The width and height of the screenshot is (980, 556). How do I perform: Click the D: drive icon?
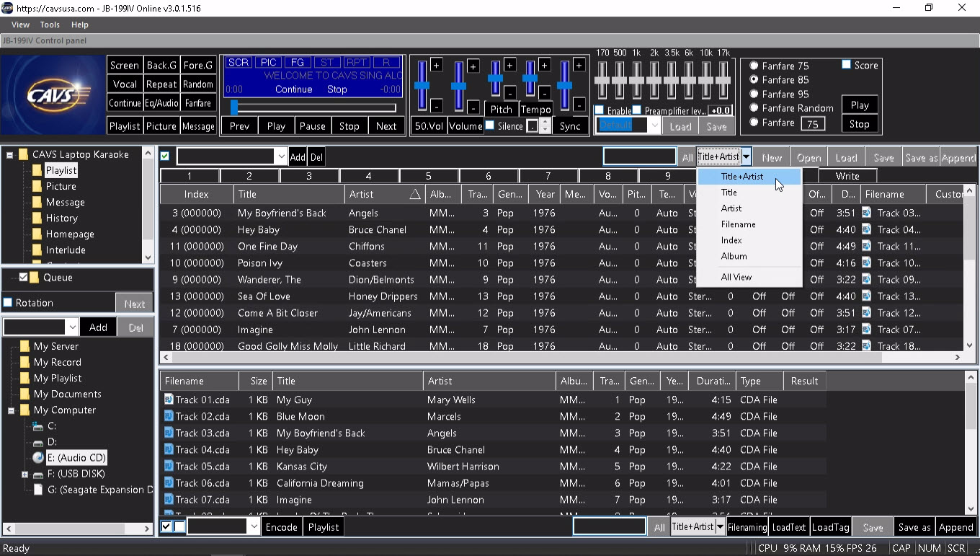(x=38, y=442)
